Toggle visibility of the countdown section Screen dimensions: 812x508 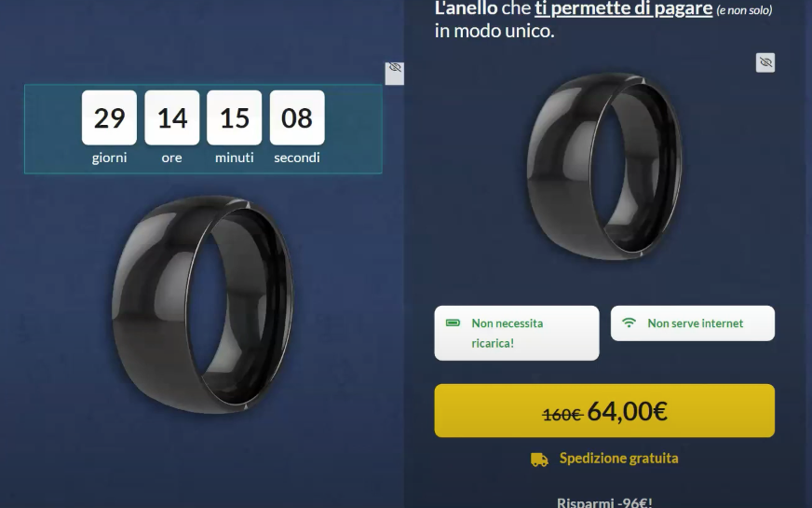click(395, 73)
